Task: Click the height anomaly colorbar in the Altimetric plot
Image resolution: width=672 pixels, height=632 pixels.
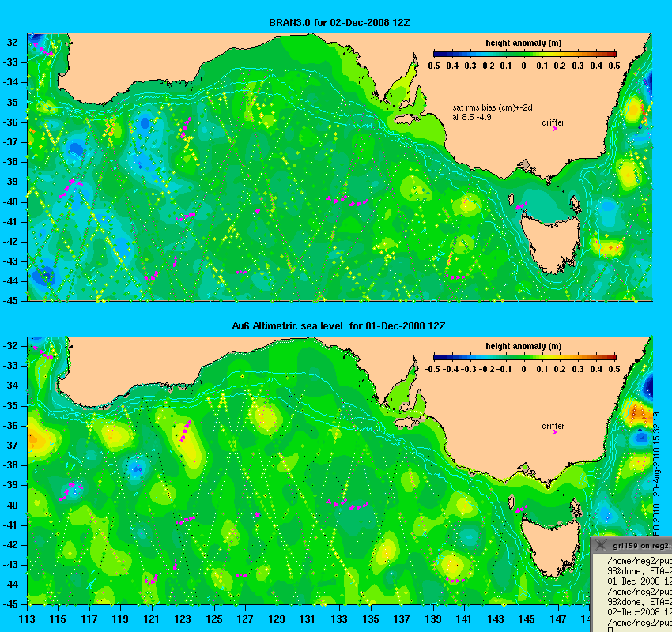Action: (x=525, y=358)
